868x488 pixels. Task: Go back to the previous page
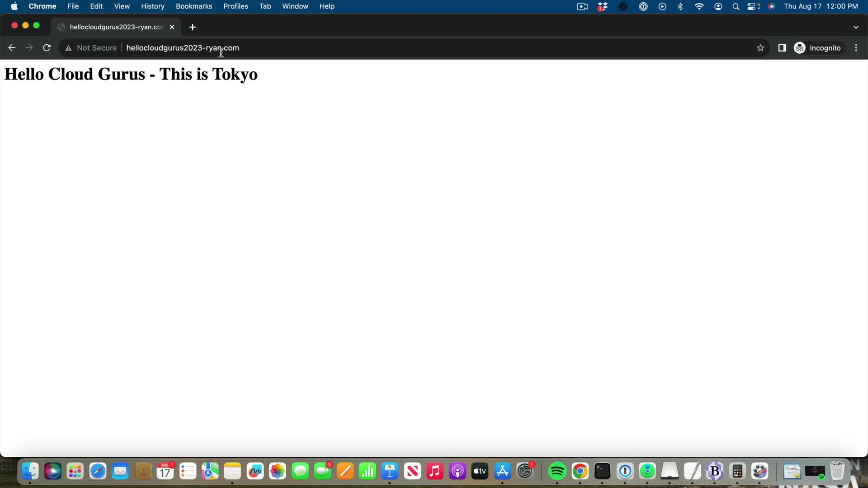coord(12,48)
